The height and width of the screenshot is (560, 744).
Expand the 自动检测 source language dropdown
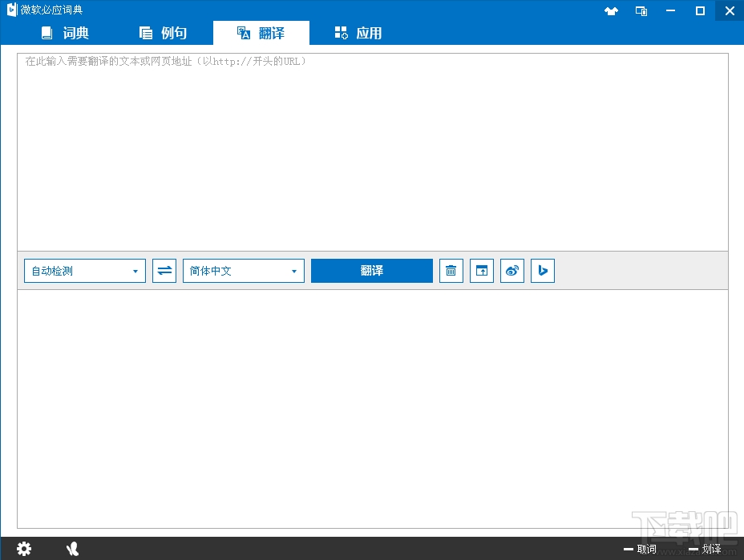(x=85, y=271)
